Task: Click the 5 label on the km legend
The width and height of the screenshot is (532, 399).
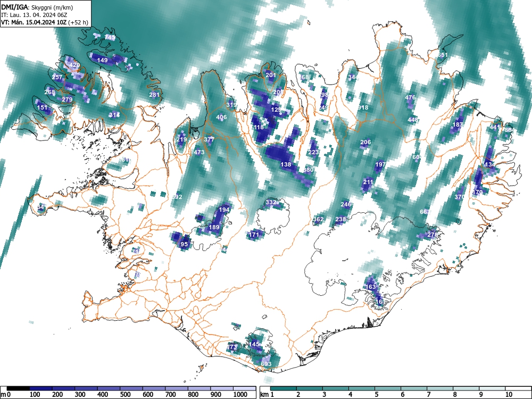Action: [x=376, y=395]
